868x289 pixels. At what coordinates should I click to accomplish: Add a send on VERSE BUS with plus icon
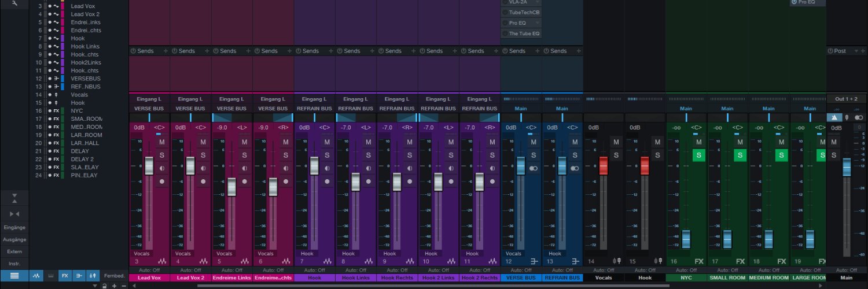[x=538, y=51]
